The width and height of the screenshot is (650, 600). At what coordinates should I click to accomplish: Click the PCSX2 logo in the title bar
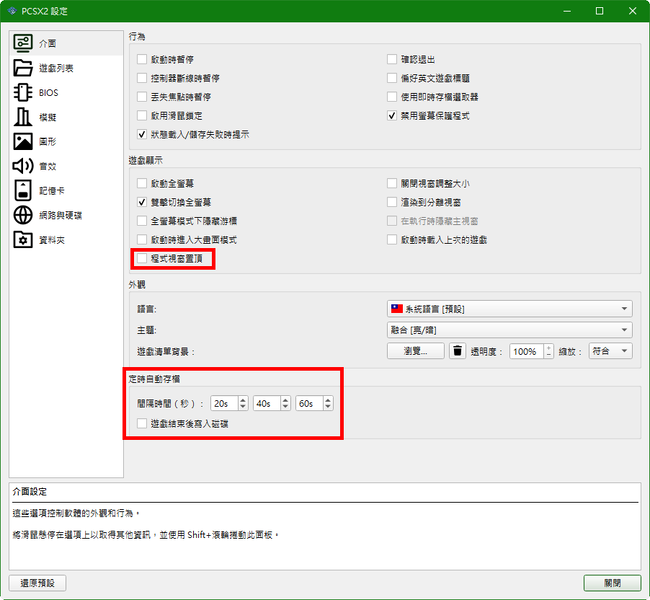(x=12, y=11)
